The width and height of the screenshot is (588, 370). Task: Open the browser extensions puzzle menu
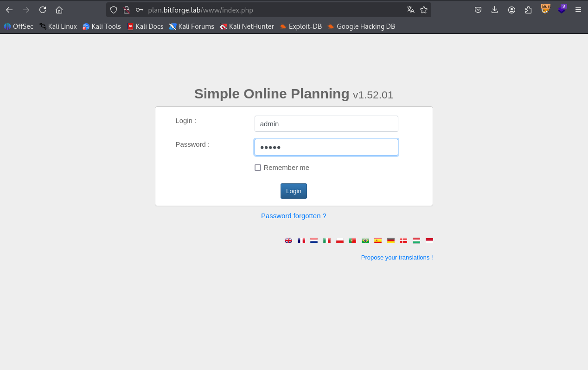[528, 10]
